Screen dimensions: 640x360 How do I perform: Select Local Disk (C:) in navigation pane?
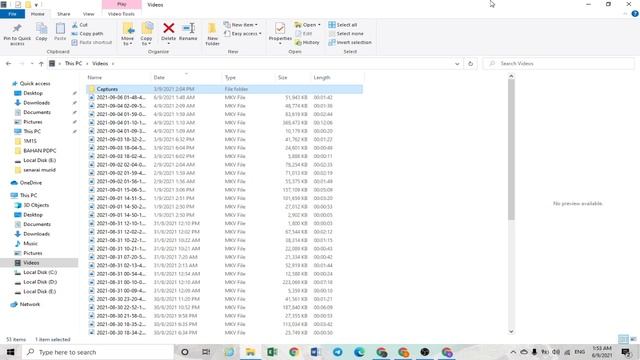click(x=40, y=272)
